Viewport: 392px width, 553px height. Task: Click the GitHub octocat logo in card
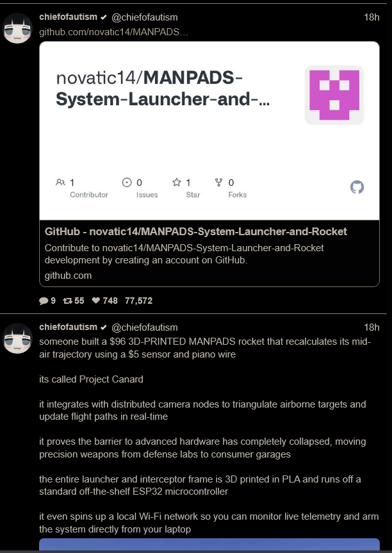[x=357, y=187]
